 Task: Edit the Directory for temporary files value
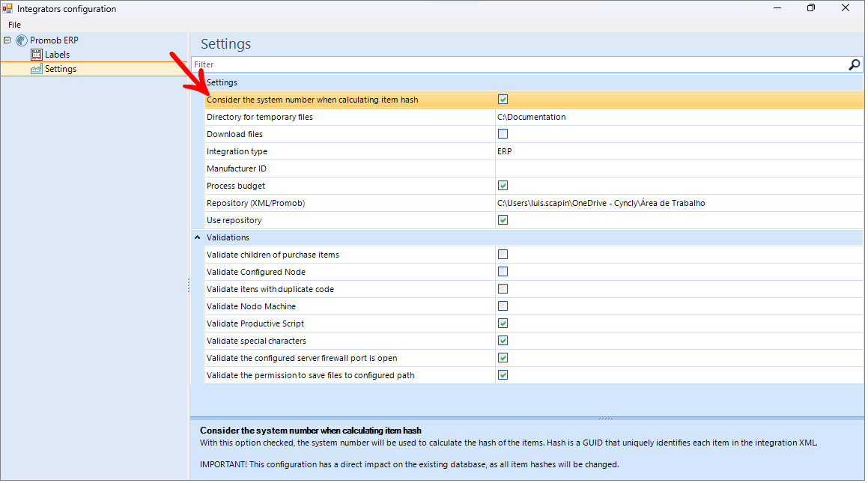click(x=679, y=117)
